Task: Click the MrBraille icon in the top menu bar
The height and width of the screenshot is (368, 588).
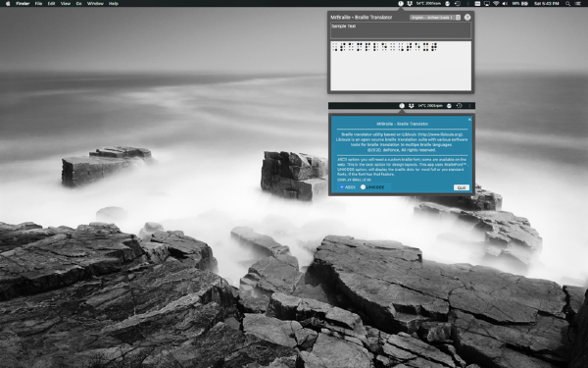Action: click(x=401, y=3)
